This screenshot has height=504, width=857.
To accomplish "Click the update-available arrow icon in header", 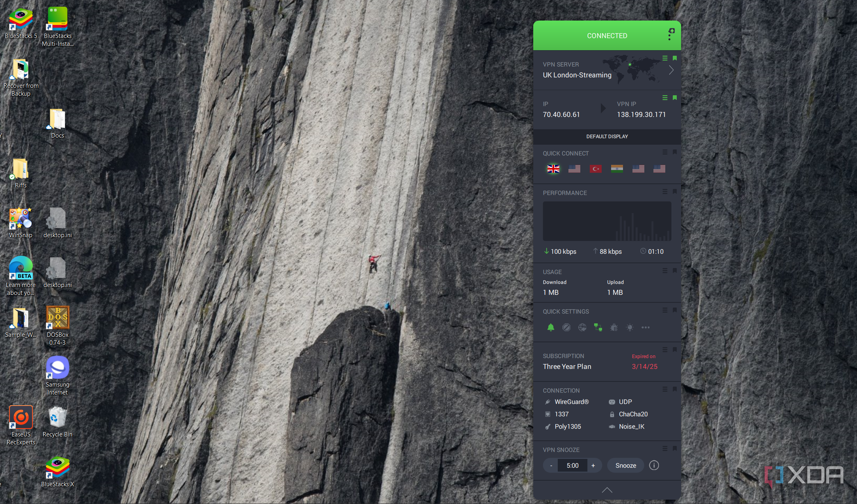I will [x=672, y=30].
